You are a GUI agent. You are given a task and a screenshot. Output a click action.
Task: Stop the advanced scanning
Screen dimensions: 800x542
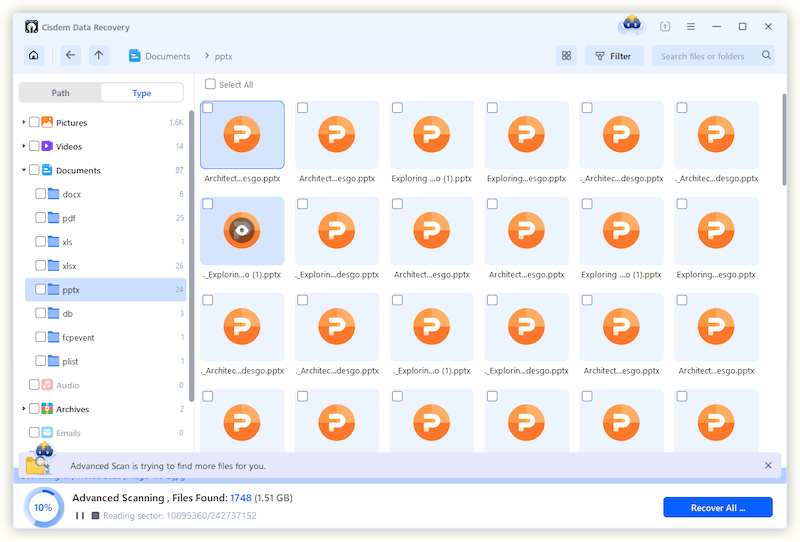[95, 515]
